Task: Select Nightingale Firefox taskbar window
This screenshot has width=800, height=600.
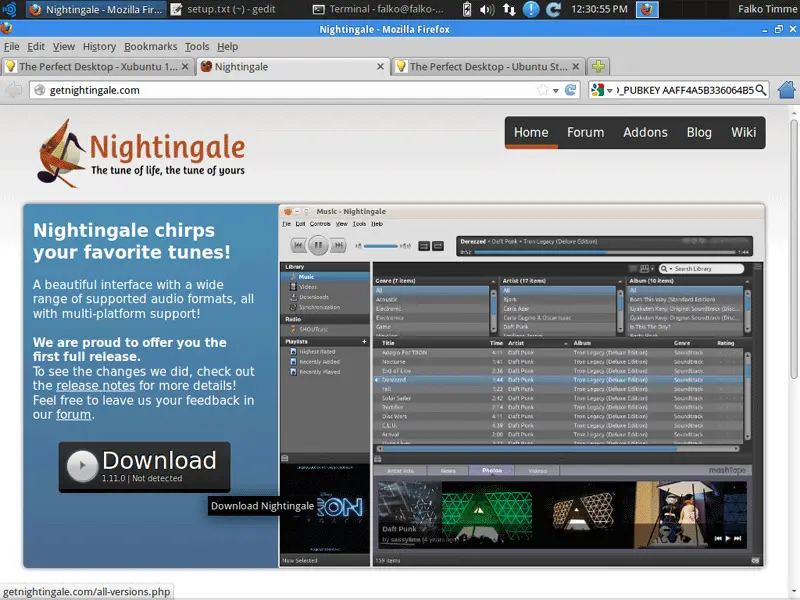Action: [96, 9]
